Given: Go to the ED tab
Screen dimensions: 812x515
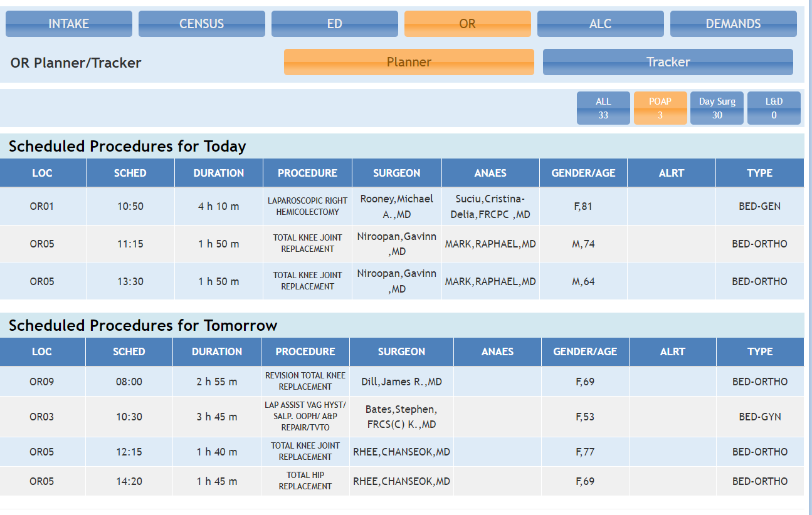Looking at the screenshot, I should (x=335, y=24).
